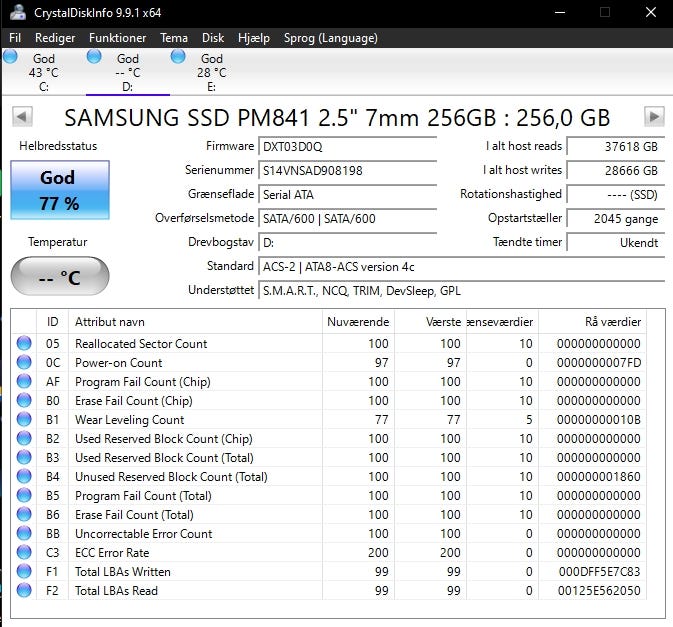Click status orb for Reallocated Sector Count
The image size is (673, 627).
click(24, 343)
